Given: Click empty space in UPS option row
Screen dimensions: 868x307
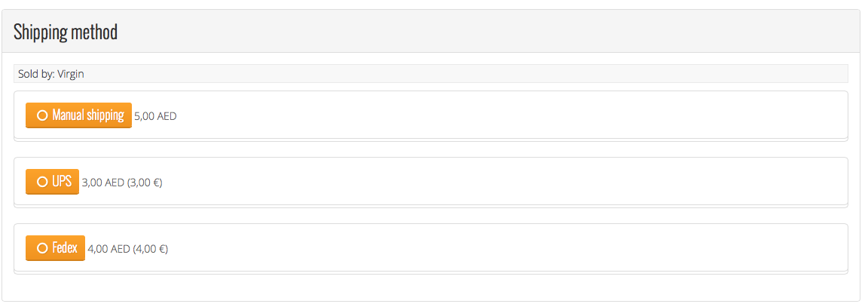Looking at the screenshot, I should (490, 182).
